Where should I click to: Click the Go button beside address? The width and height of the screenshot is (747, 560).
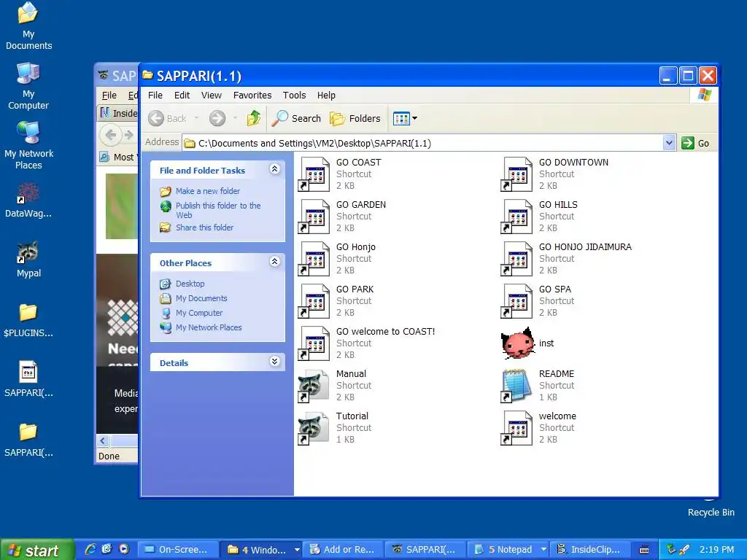695,143
